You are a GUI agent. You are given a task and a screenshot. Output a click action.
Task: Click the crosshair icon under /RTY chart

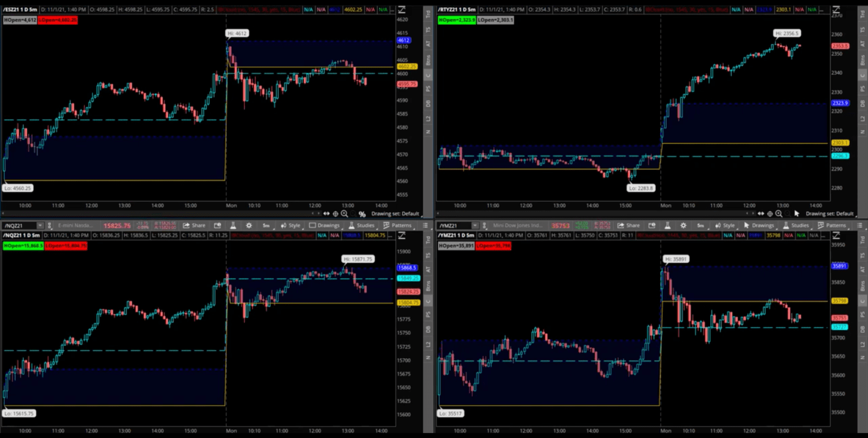click(x=770, y=214)
